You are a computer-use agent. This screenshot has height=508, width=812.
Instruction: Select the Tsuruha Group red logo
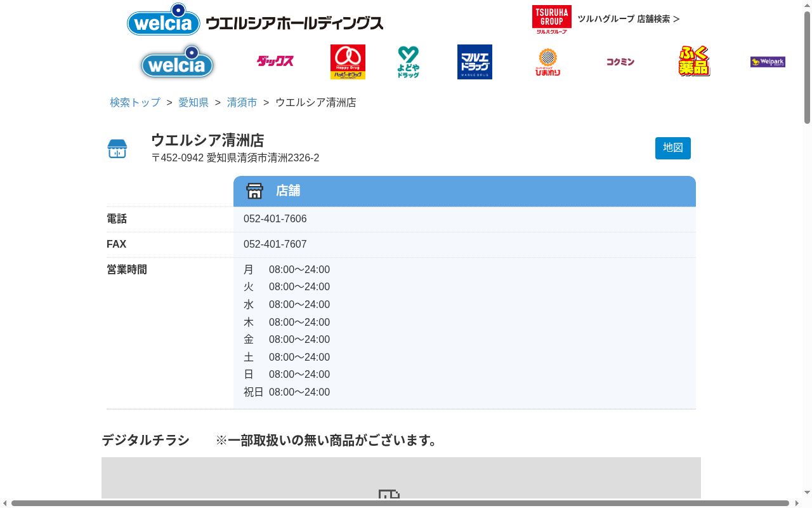click(x=551, y=19)
